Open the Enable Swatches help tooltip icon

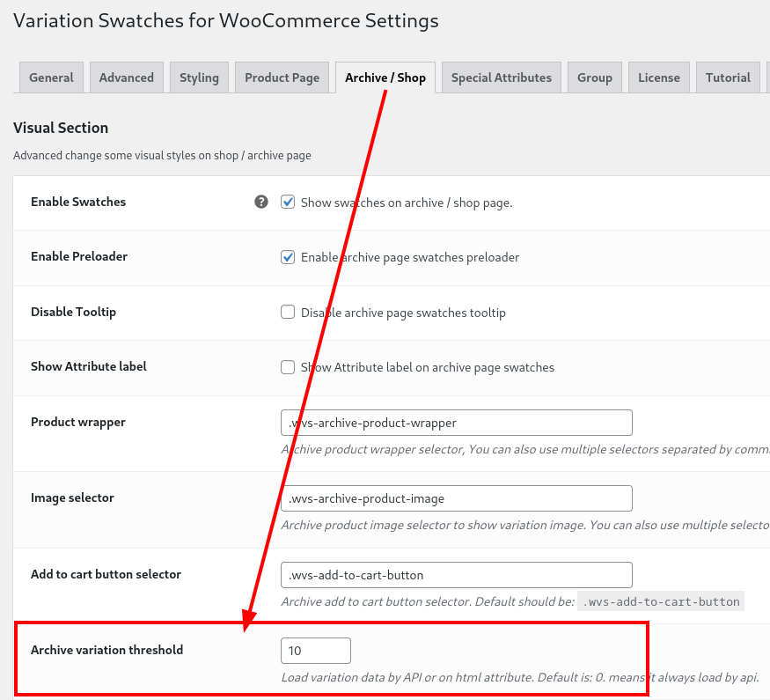pyautogui.click(x=261, y=202)
